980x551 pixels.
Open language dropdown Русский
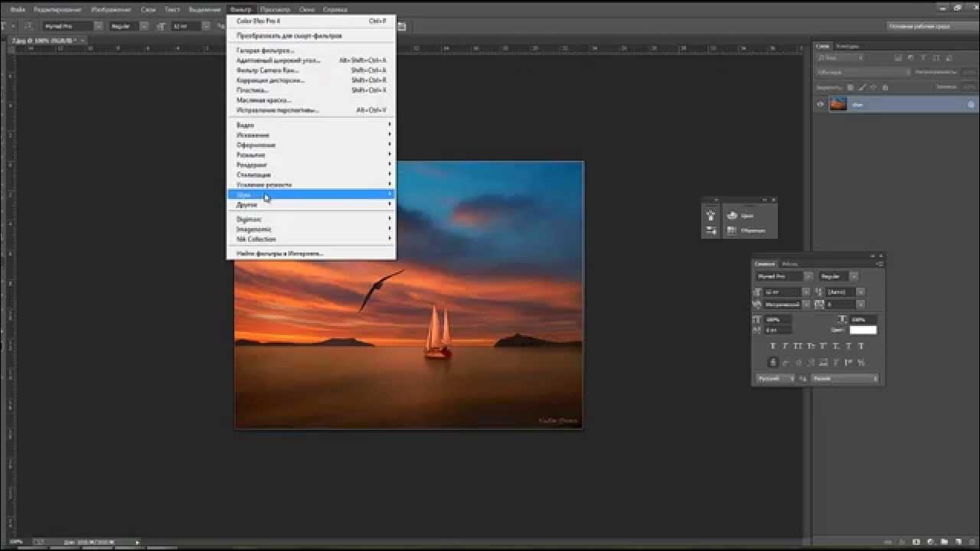776,379
